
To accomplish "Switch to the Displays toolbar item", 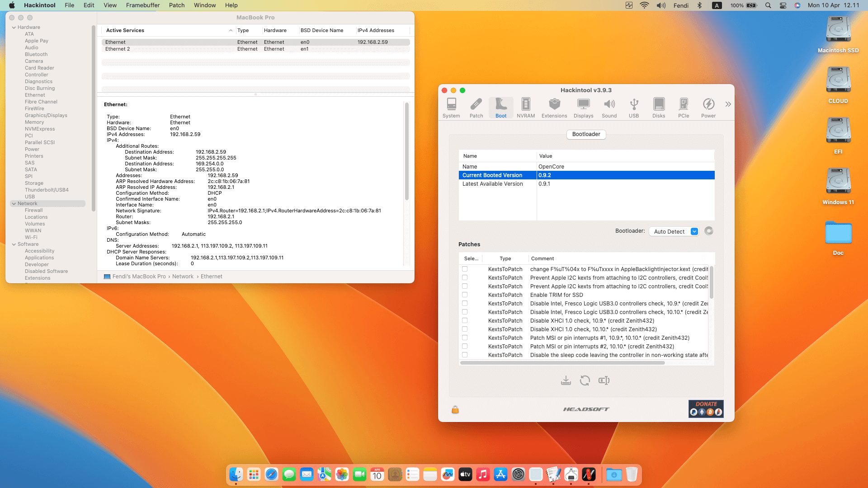I will pos(584,108).
